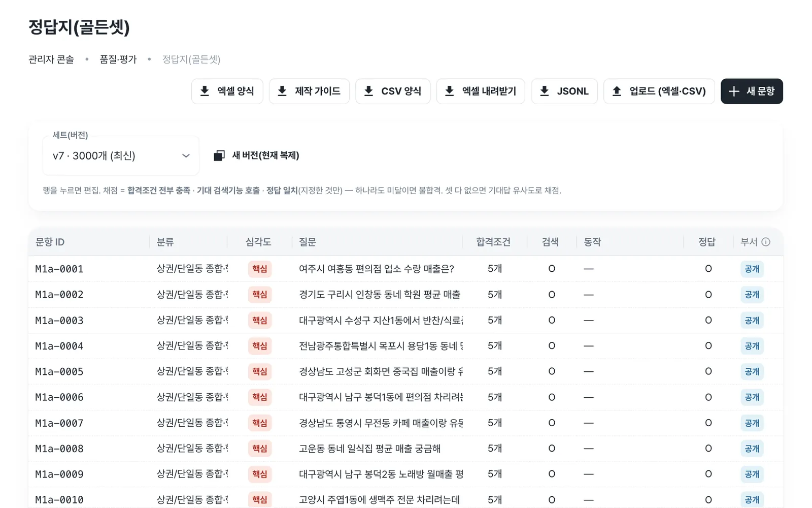Click the question 여주시 여흥동 편의점 업소 수량 매출은?
The height and width of the screenshot is (508, 812).
[377, 269]
